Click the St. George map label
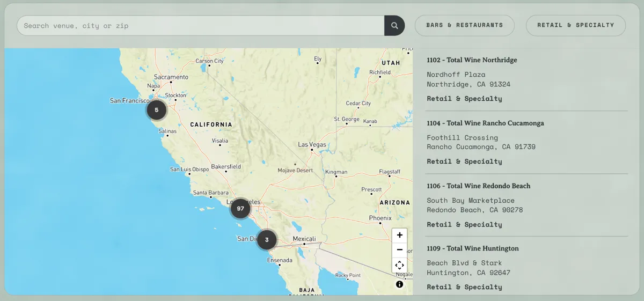This screenshot has width=644, height=301. pos(347,119)
